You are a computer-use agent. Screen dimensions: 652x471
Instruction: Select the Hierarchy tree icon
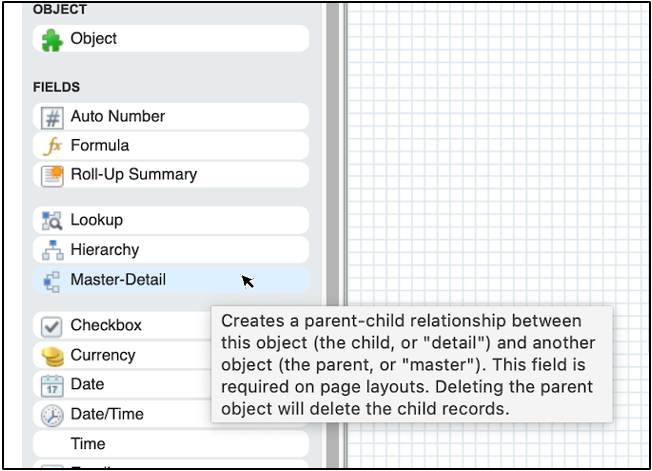51,250
